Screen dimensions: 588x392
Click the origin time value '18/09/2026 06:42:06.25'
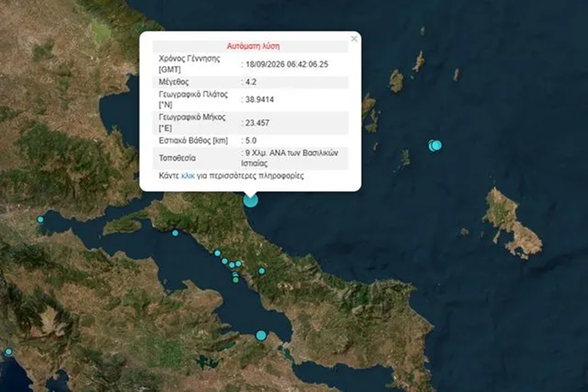coord(287,64)
